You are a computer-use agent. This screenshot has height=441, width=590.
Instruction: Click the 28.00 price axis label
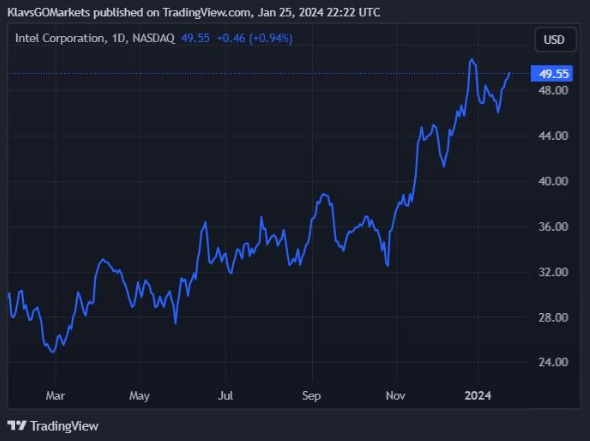click(553, 318)
